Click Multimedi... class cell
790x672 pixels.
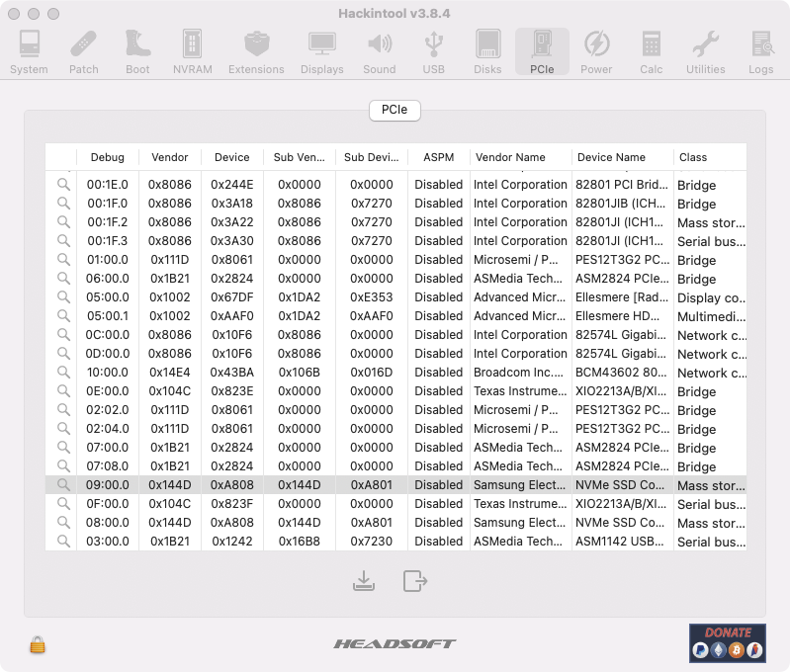pos(710,316)
